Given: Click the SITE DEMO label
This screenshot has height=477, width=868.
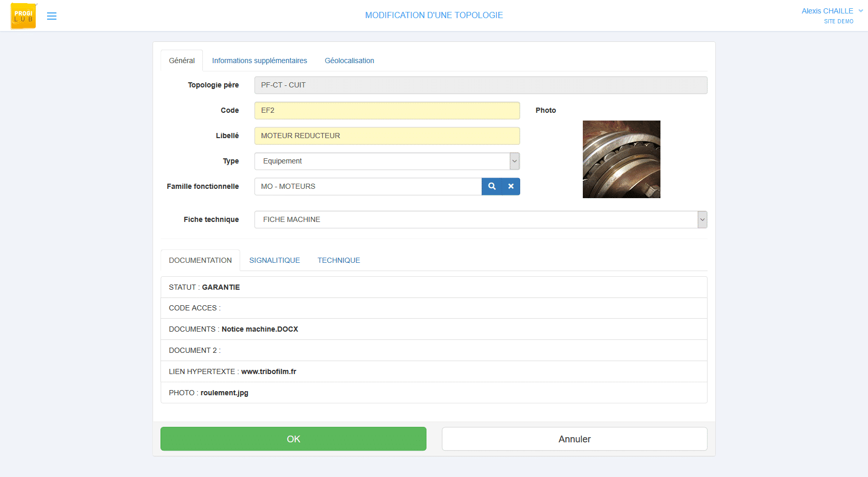Looking at the screenshot, I should (838, 21).
